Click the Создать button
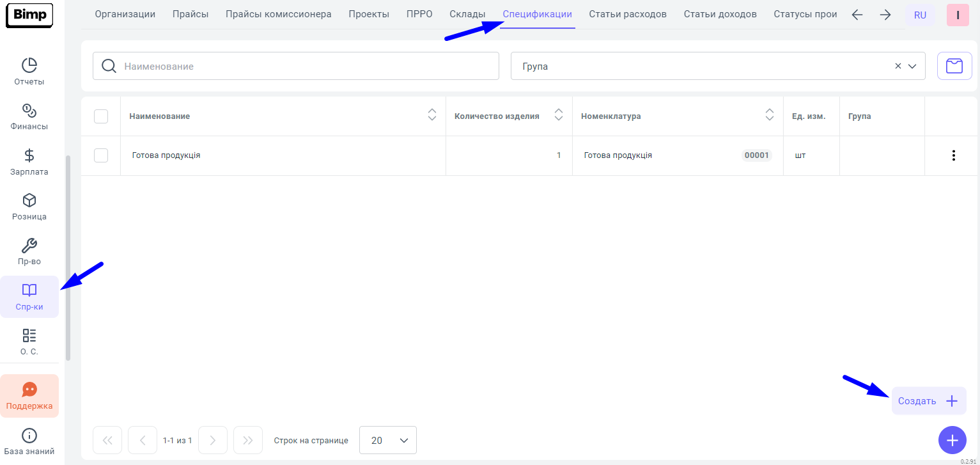The width and height of the screenshot is (980, 465). tap(928, 401)
